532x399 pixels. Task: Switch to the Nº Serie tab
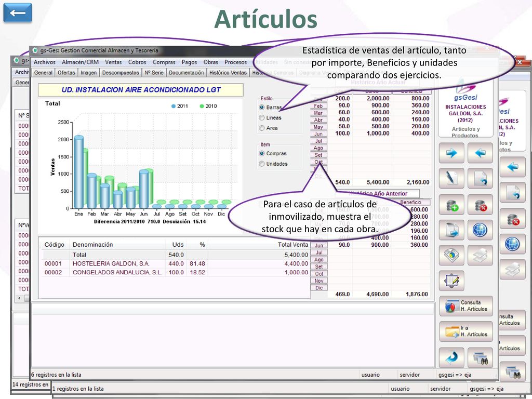tap(154, 73)
